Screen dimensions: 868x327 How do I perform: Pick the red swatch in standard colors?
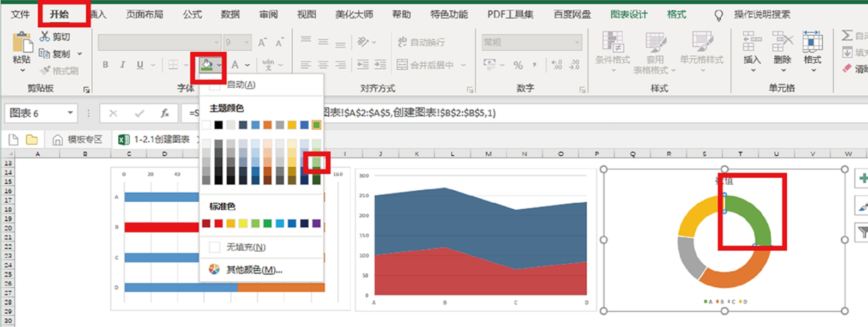(x=219, y=223)
